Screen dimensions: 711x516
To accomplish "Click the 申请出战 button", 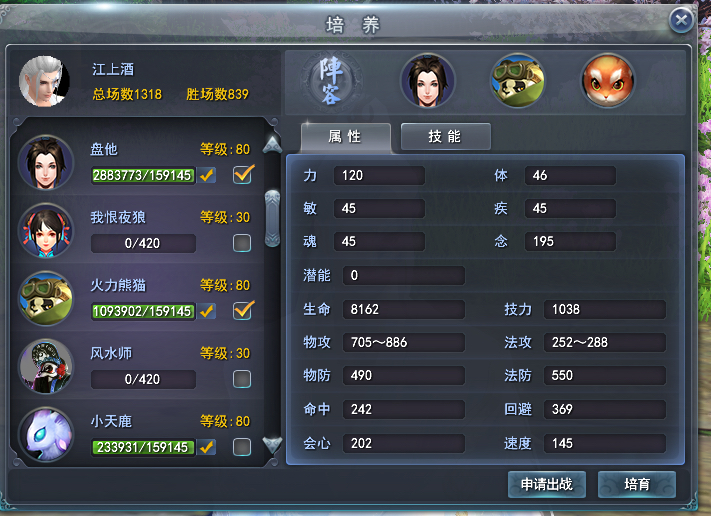I will click(546, 484).
